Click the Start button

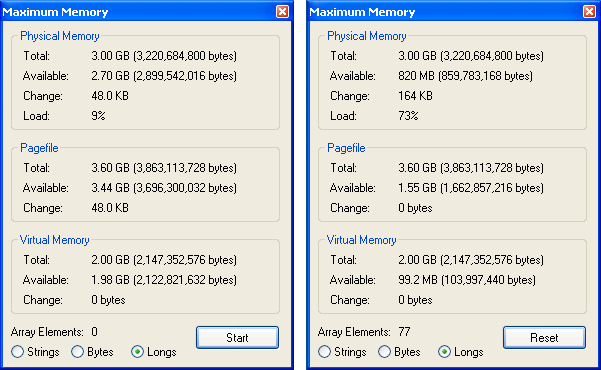coord(237,337)
